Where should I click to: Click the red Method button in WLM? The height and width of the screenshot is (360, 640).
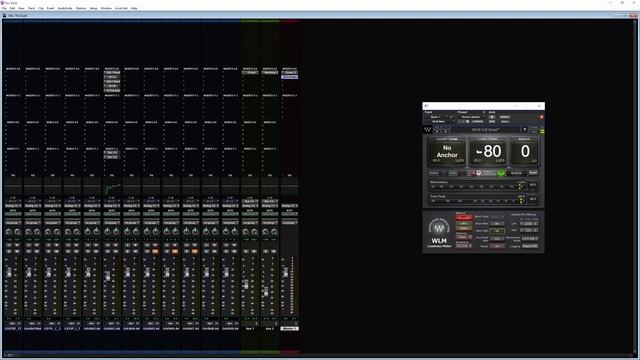click(x=464, y=217)
